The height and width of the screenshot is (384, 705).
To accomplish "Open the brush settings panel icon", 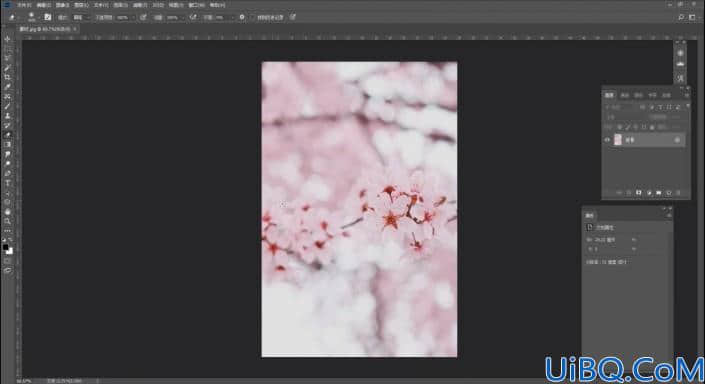I will 47,17.
